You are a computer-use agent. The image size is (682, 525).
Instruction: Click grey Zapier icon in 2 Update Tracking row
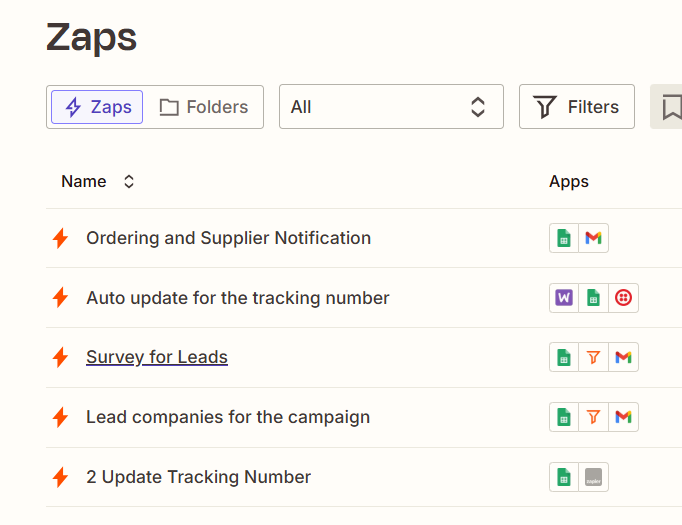pos(594,477)
